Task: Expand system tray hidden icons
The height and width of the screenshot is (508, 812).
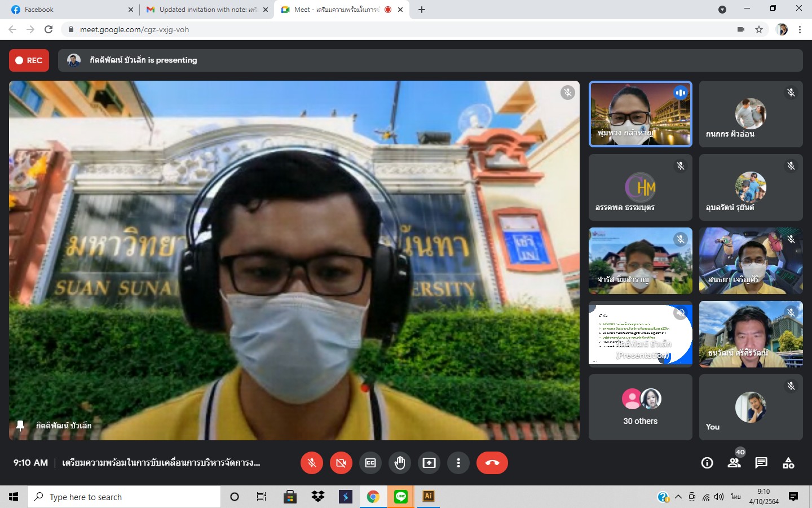Action: tap(678, 497)
